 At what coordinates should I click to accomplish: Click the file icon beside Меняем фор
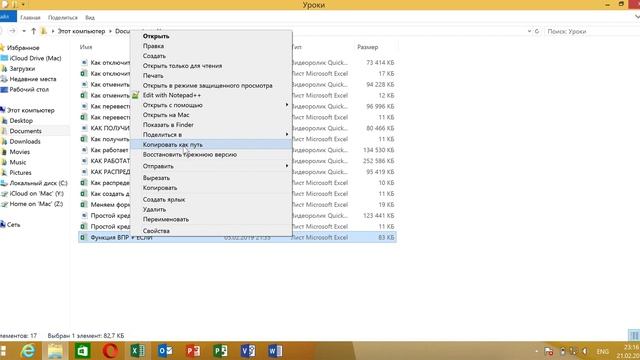[83, 204]
